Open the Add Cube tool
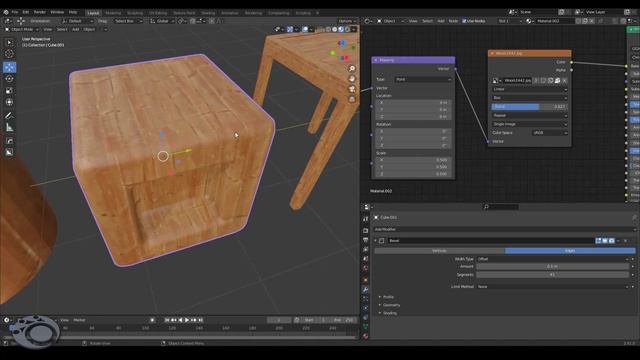The height and width of the screenshot is (360, 640). [9, 141]
